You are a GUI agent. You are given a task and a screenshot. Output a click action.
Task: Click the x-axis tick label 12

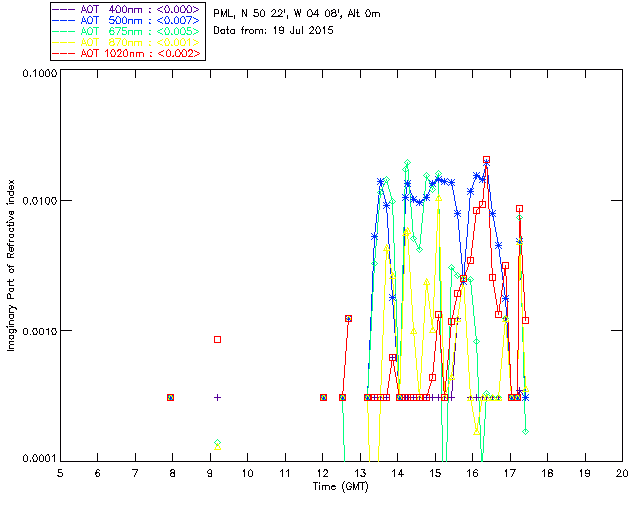322,472
